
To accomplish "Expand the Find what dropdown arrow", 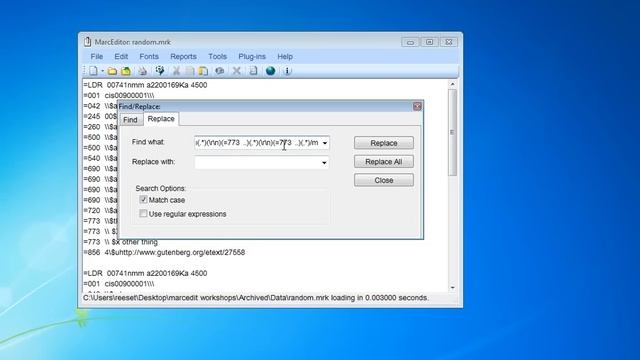I will [325, 143].
